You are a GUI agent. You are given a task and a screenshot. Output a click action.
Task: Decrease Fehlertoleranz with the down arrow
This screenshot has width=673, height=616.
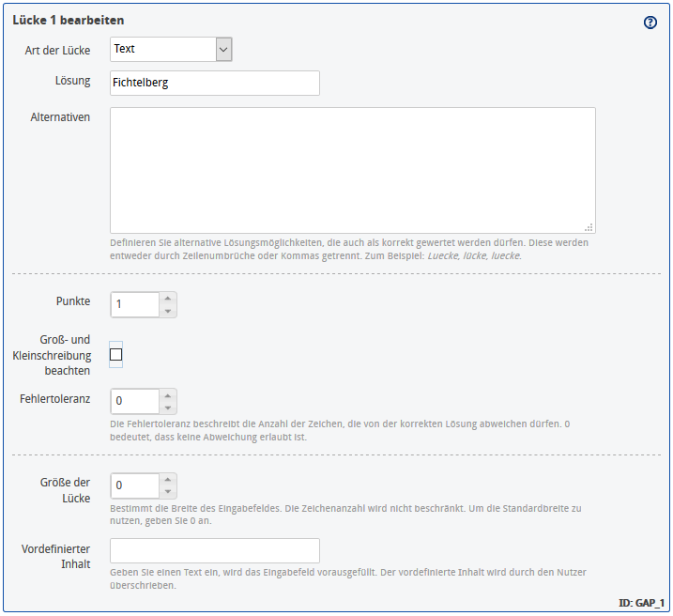point(168,408)
